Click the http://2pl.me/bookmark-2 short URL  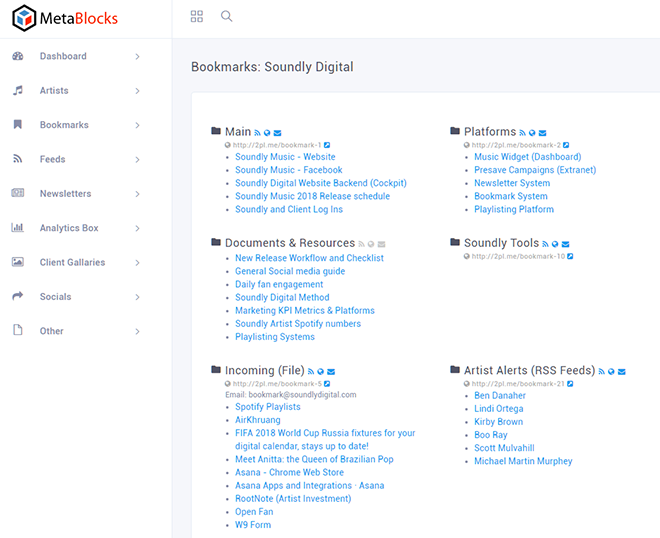(516, 145)
